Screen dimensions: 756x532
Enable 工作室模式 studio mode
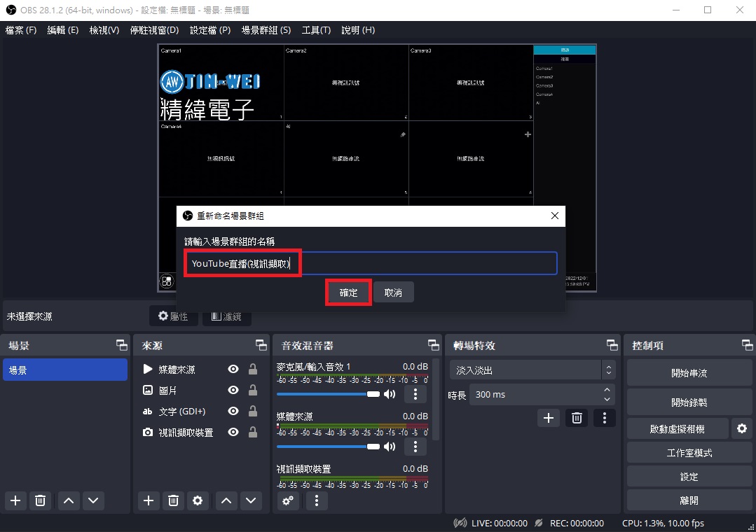tap(689, 452)
